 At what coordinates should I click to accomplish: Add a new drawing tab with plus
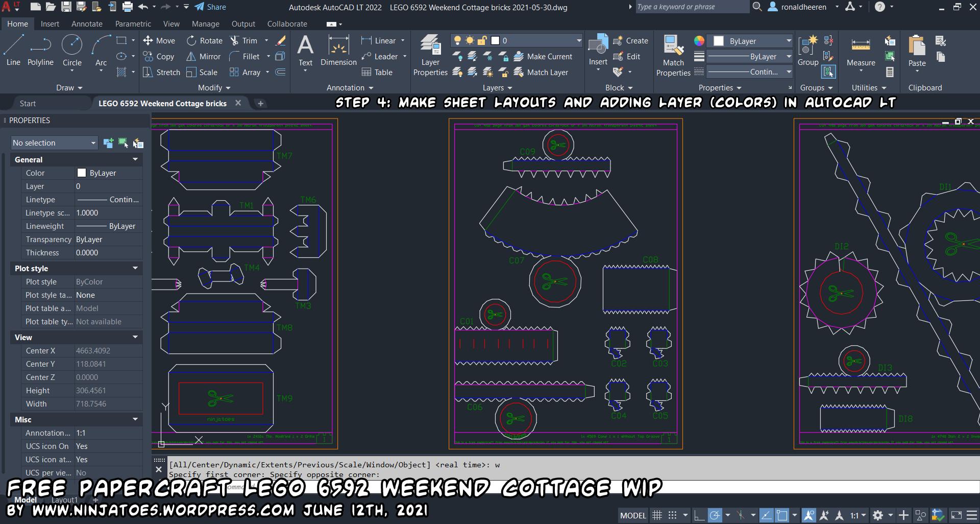[x=260, y=104]
